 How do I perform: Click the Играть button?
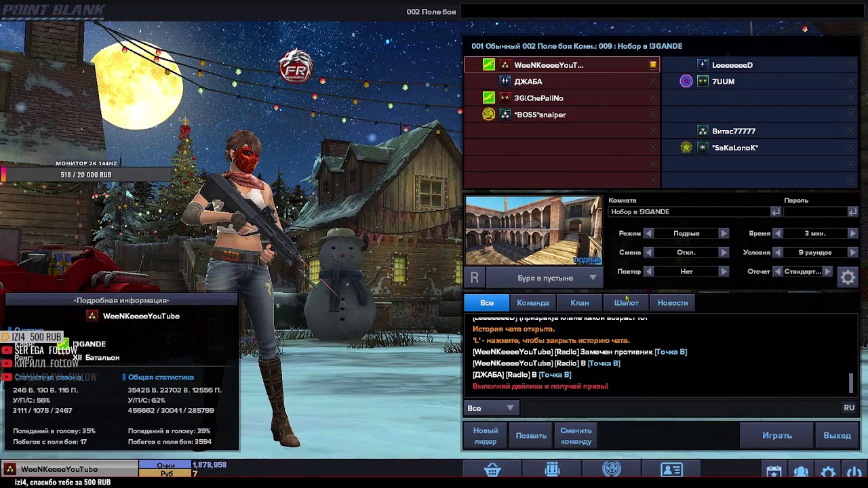click(777, 436)
